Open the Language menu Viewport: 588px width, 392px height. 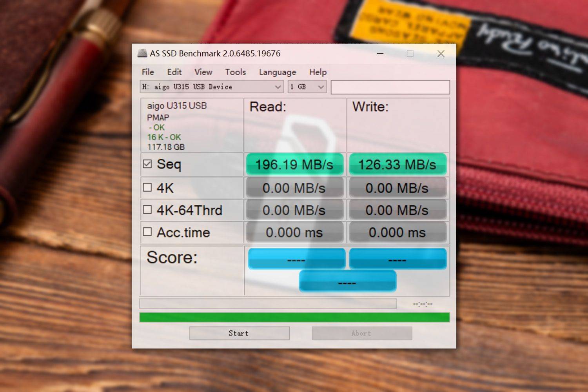(278, 72)
